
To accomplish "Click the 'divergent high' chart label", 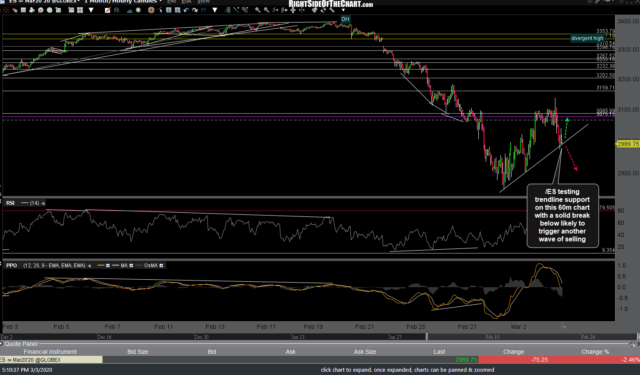I will coord(587,38).
